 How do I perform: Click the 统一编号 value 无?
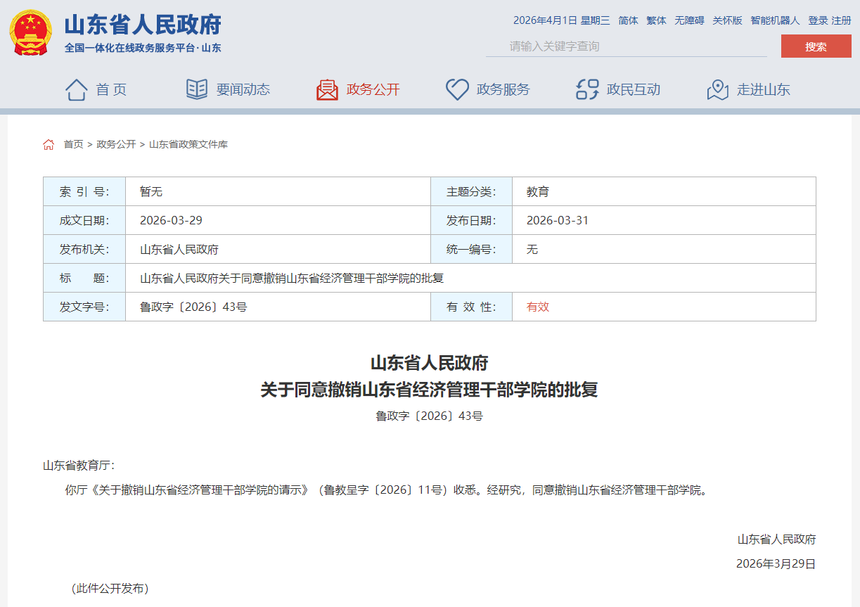(532, 249)
